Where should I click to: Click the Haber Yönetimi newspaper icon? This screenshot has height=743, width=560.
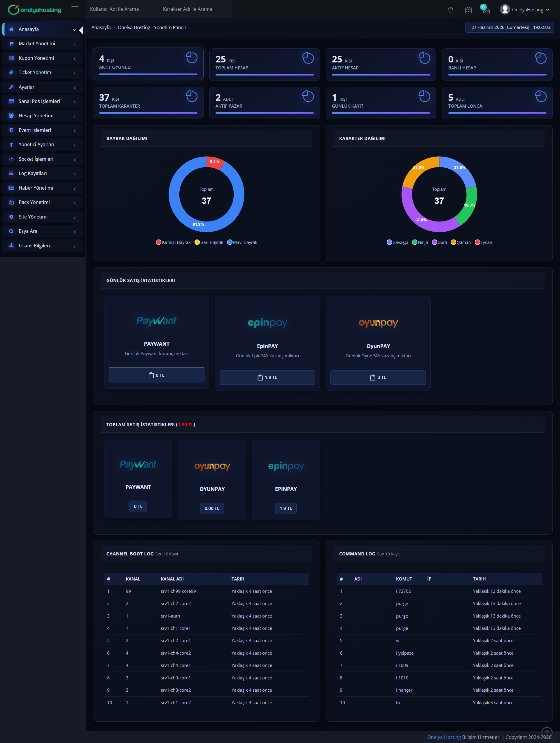(11, 188)
